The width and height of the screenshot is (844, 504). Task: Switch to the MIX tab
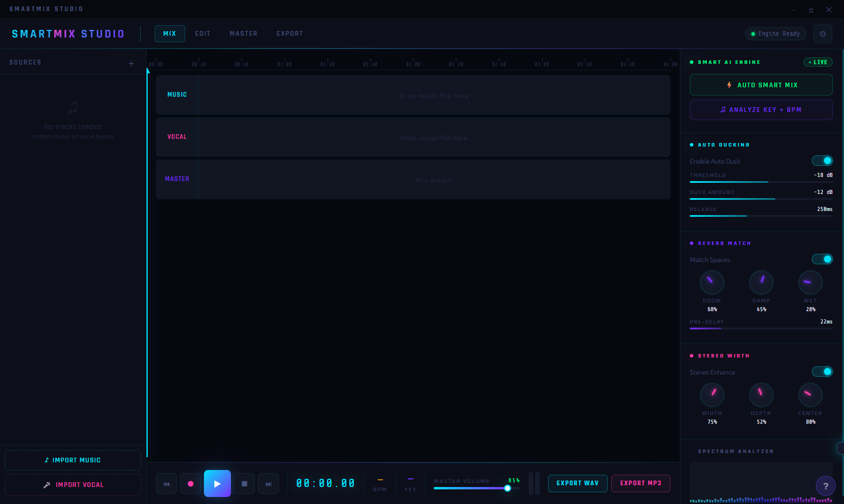[x=170, y=34]
